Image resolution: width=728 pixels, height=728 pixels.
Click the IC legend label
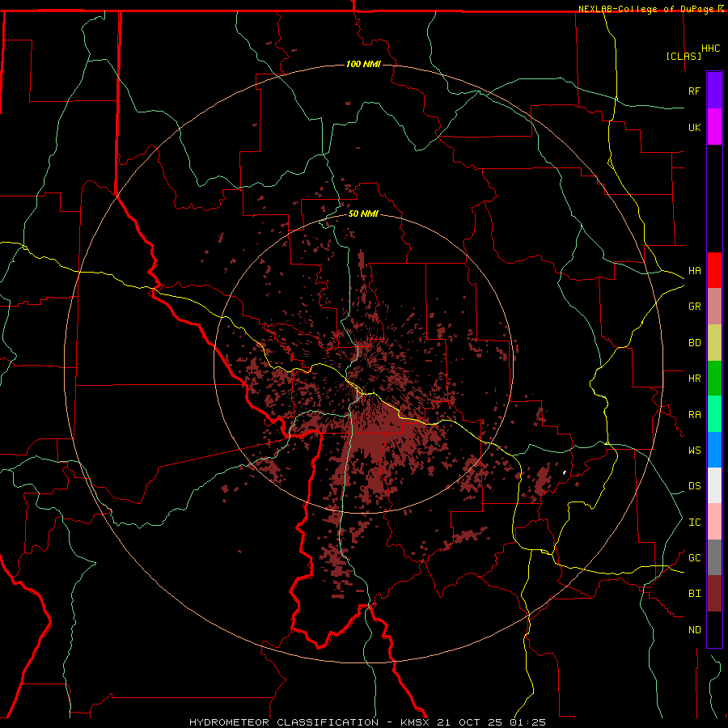pyautogui.click(x=694, y=523)
